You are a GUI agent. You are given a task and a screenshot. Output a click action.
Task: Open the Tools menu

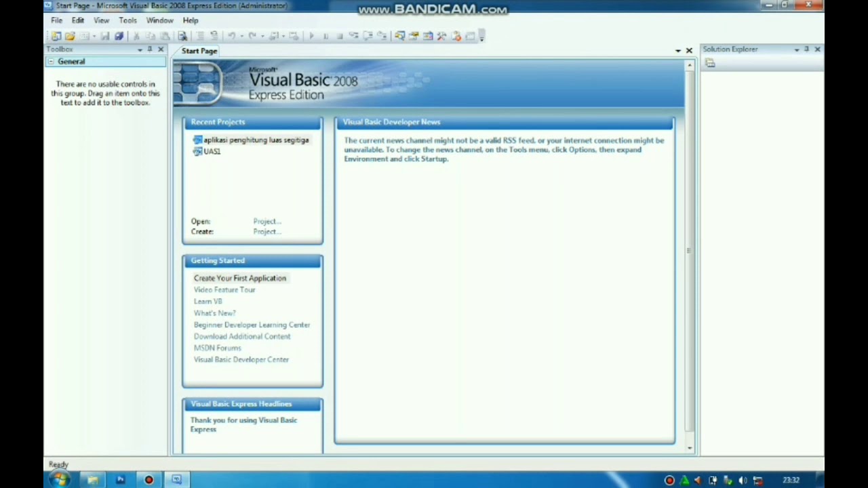[x=127, y=20]
